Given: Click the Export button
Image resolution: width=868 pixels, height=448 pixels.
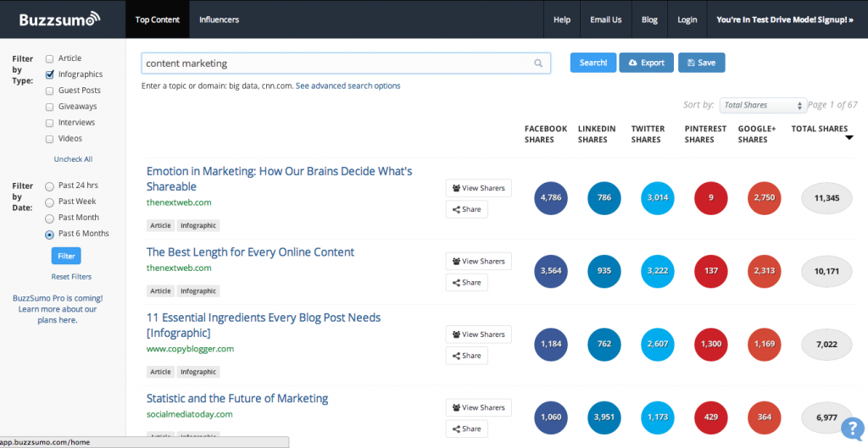Looking at the screenshot, I should (x=646, y=63).
